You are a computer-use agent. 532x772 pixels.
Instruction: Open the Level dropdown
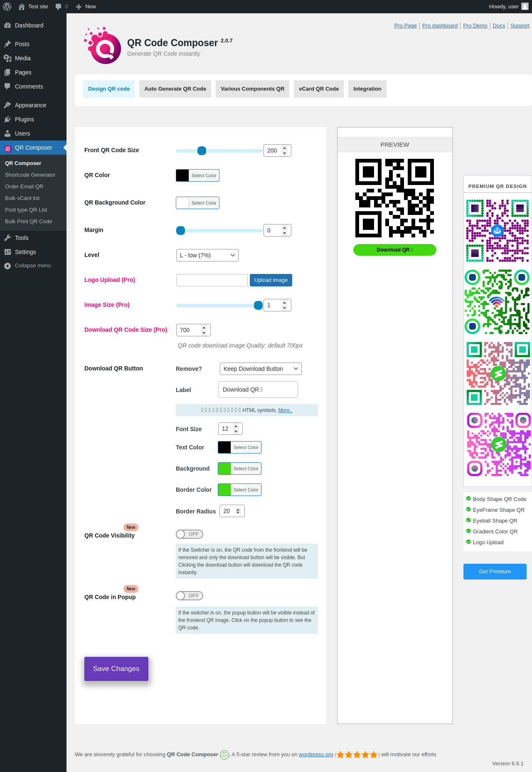(207, 255)
